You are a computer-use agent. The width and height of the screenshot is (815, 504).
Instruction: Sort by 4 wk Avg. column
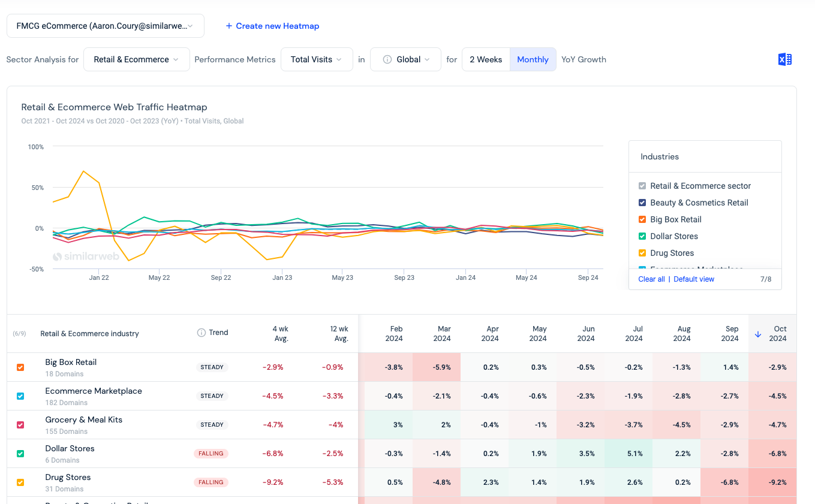click(x=280, y=334)
